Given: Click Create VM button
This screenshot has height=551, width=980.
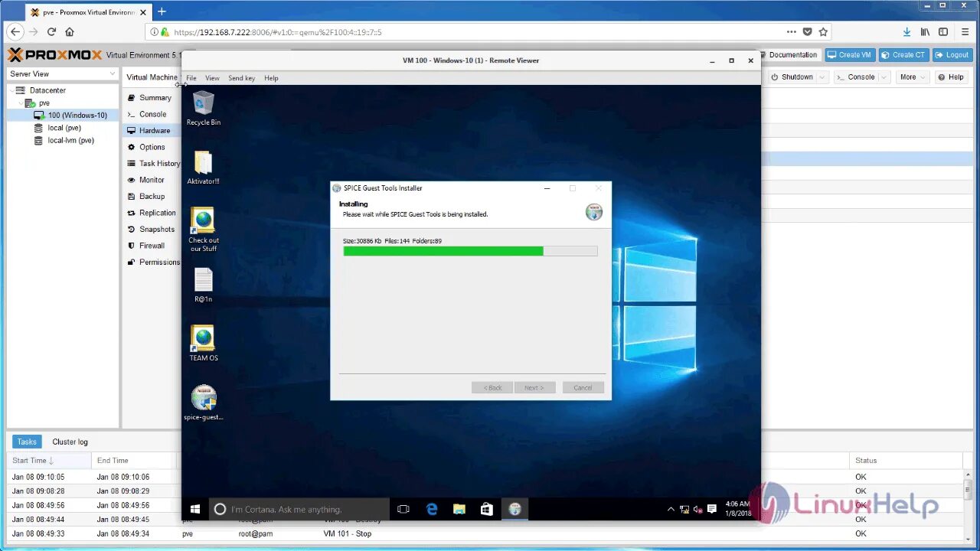Looking at the screenshot, I should coord(850,55).
